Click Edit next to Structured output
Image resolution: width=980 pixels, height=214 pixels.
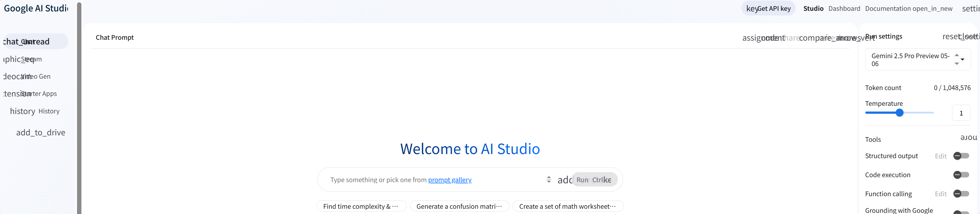(x=940, y=156)
